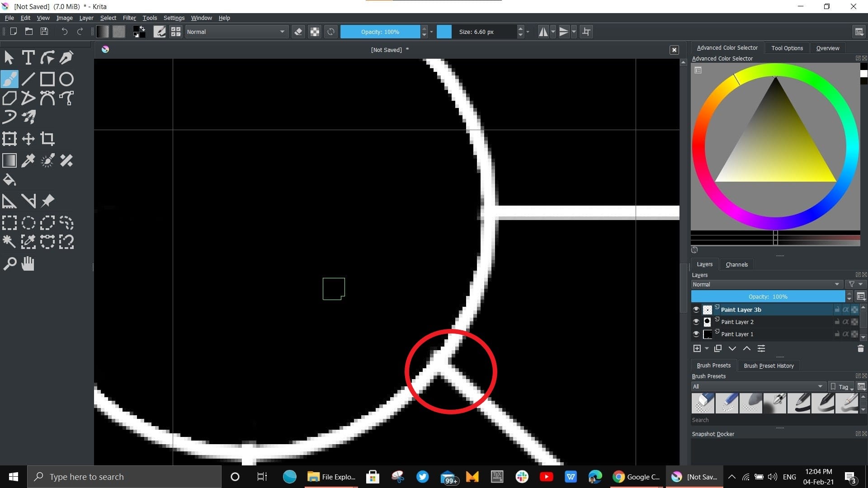
Task: Toggle horizontal mirror tool
Action: coord(543,32)
